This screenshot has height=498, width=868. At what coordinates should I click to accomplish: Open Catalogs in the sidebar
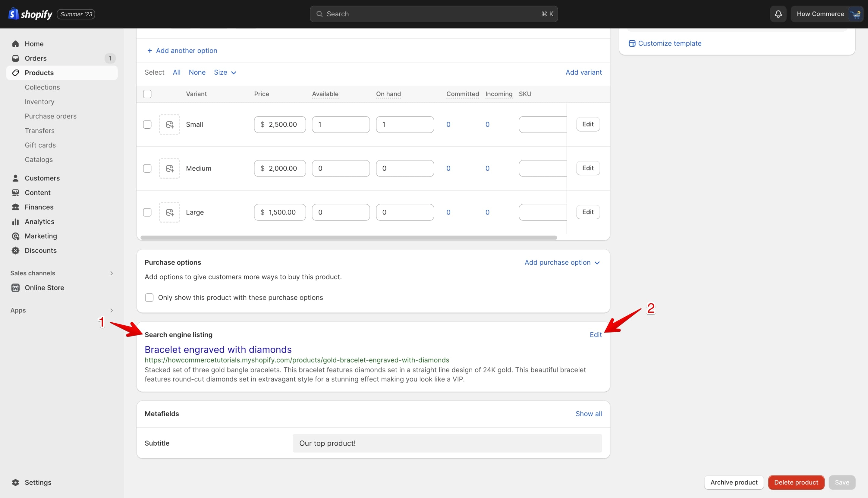click(x=39, y=160)
